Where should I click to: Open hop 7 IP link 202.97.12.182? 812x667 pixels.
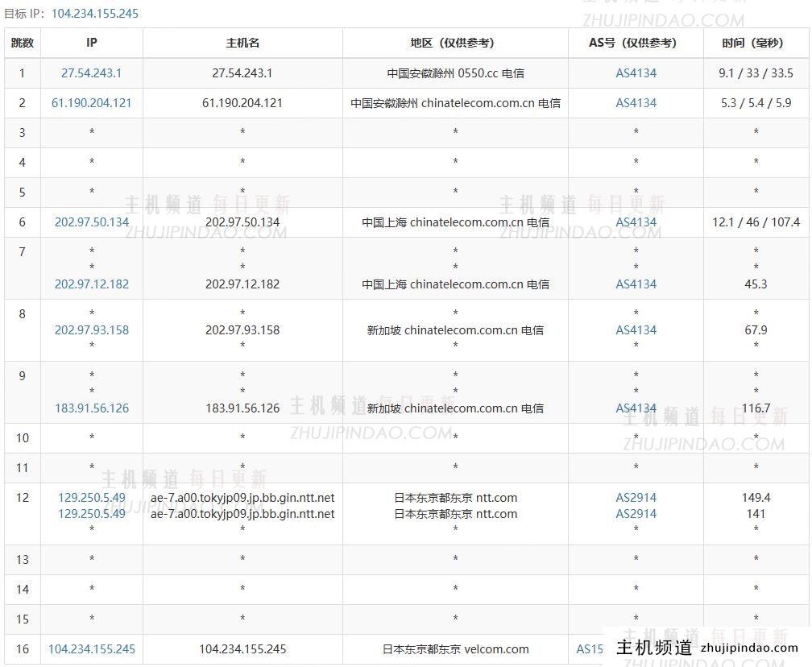coord(91,284)
